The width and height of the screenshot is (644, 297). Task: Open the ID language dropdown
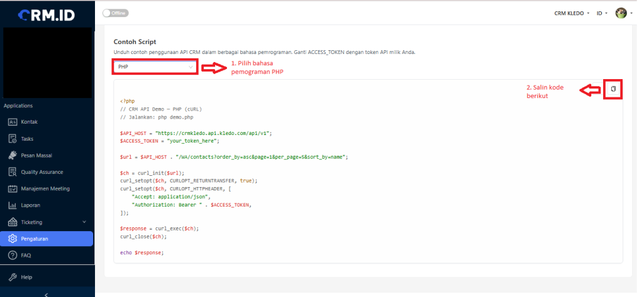tap(602, 13)
